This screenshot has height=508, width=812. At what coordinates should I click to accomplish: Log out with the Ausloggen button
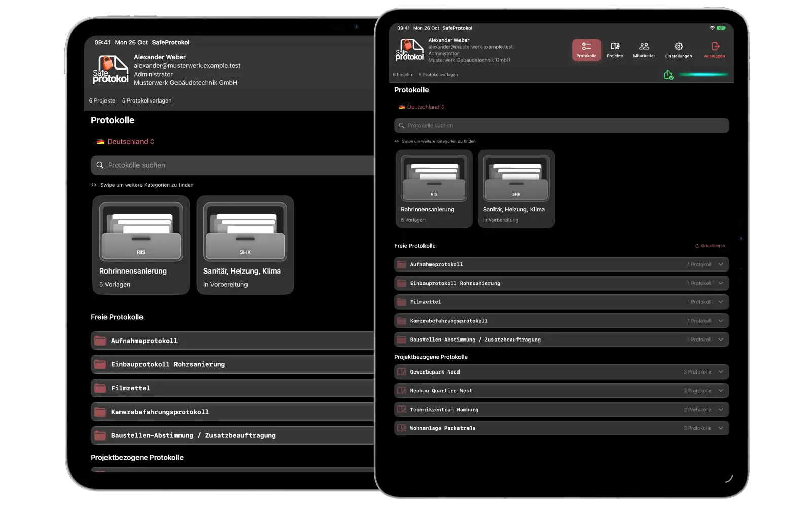[x=715, y=50]
